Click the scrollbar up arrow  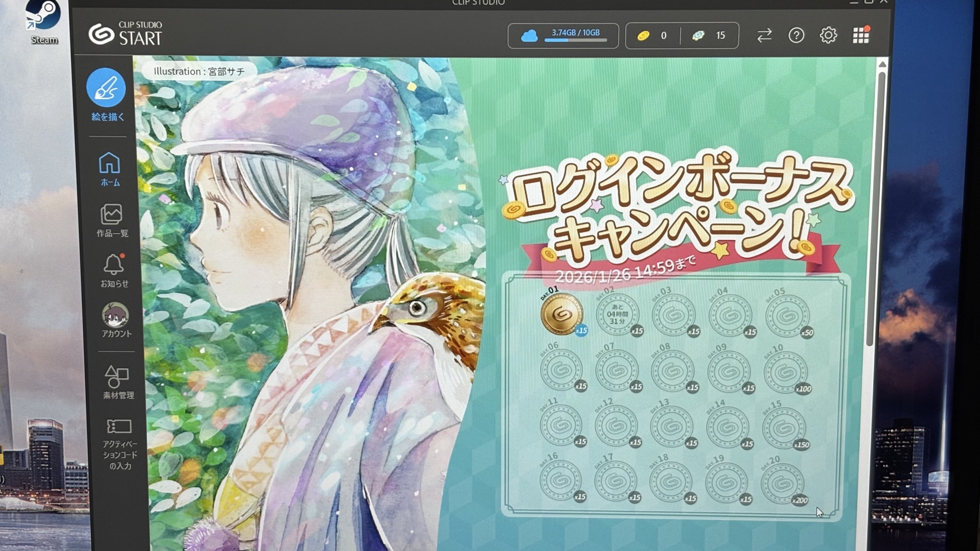click(882, 65)
